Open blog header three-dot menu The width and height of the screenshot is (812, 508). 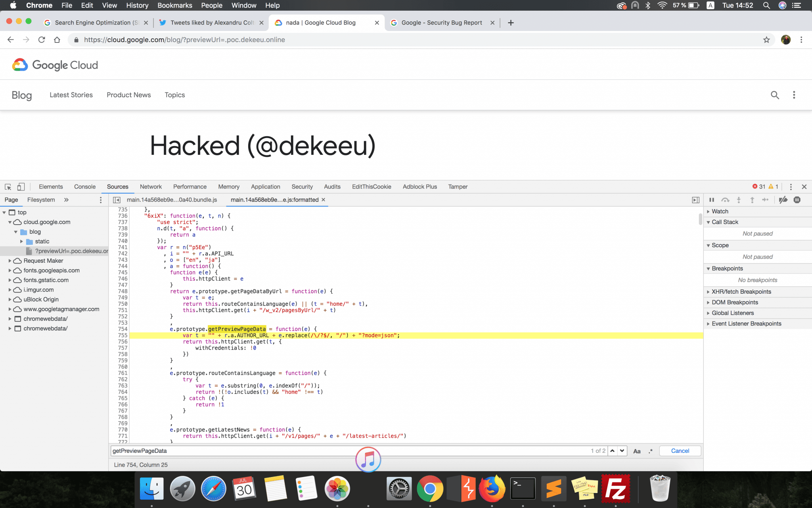tap(794, 95)
